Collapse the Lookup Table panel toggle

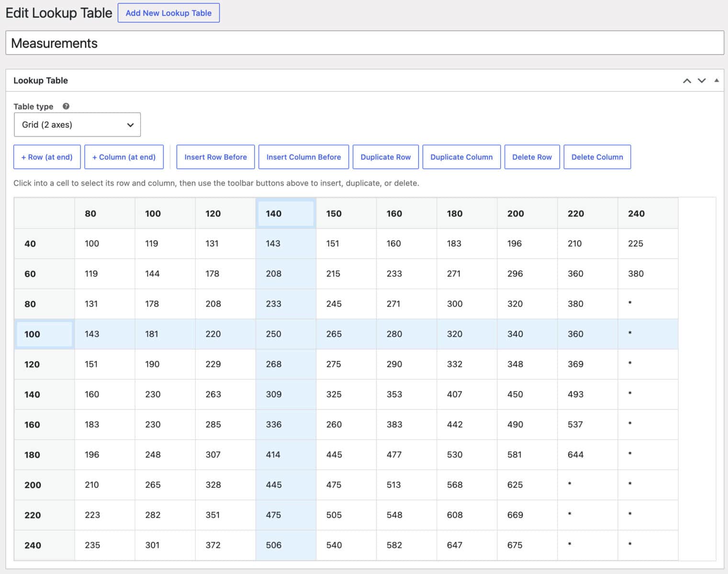pyautogui.click(x=717, y=80)
